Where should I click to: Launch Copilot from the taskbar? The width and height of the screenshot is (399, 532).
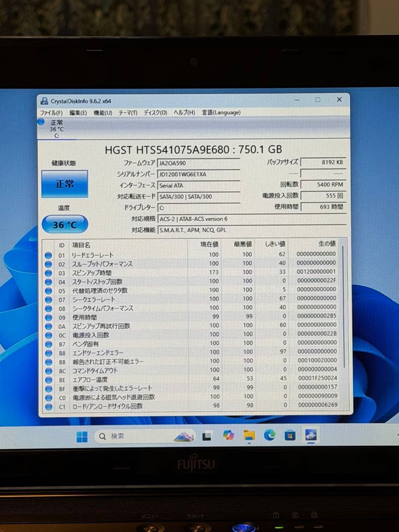[x=229, y=435]
